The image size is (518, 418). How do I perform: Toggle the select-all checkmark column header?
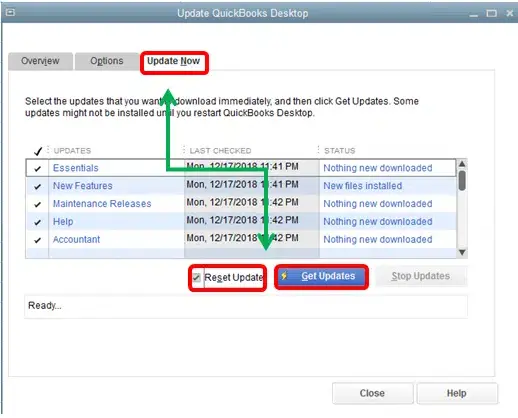pos(38,151)
